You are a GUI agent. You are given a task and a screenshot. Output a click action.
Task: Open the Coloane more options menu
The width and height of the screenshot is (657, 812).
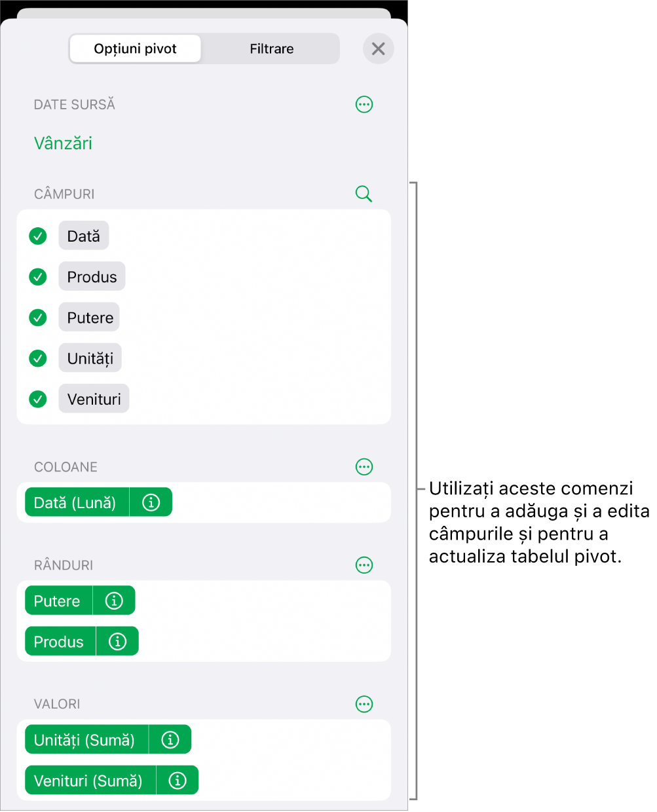[364, 467]
